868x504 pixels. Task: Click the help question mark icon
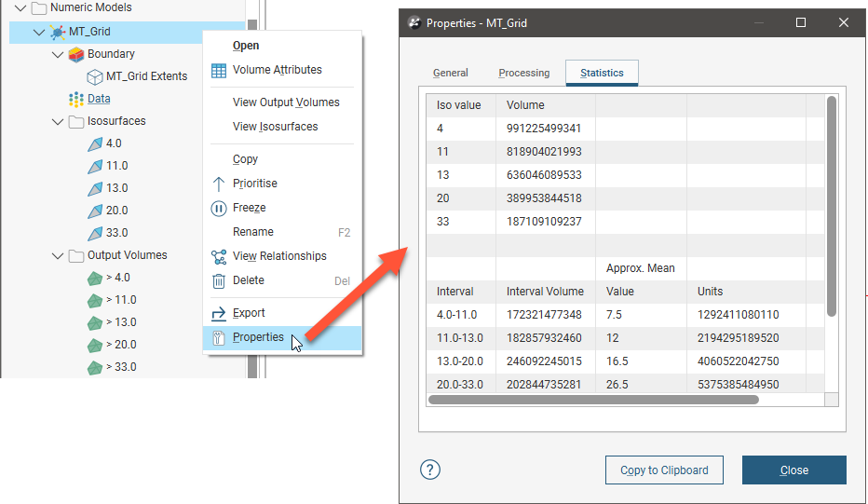[430, 470]
